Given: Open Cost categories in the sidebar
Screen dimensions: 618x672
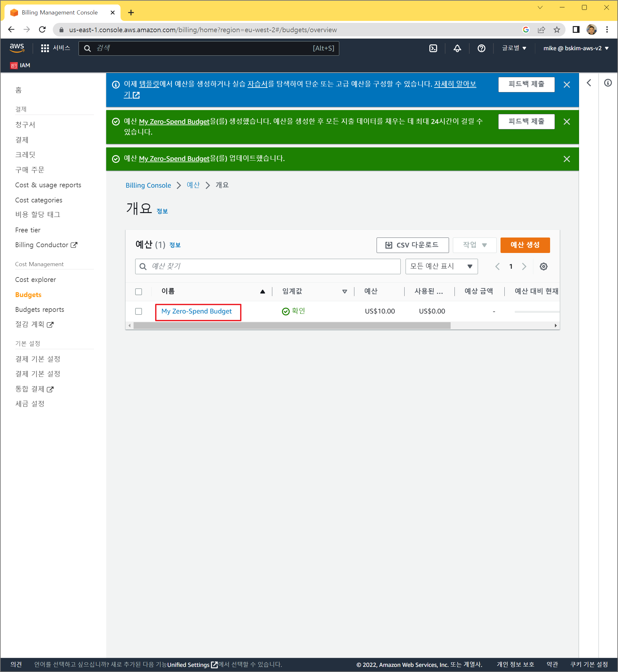Looking at the screenshot, I should tap(38, 200).
